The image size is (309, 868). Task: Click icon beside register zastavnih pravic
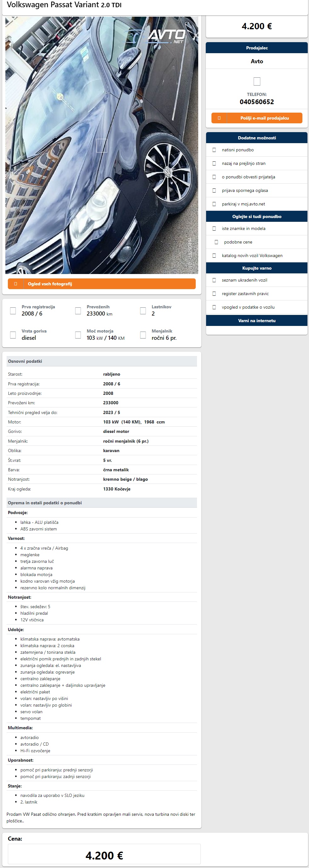(214, 294)
